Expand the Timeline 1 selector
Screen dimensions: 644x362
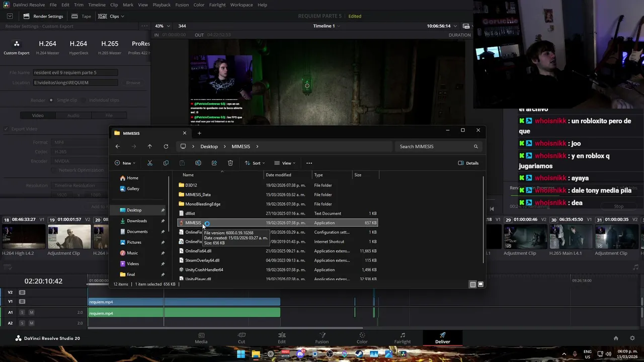[x=327, y=26]
